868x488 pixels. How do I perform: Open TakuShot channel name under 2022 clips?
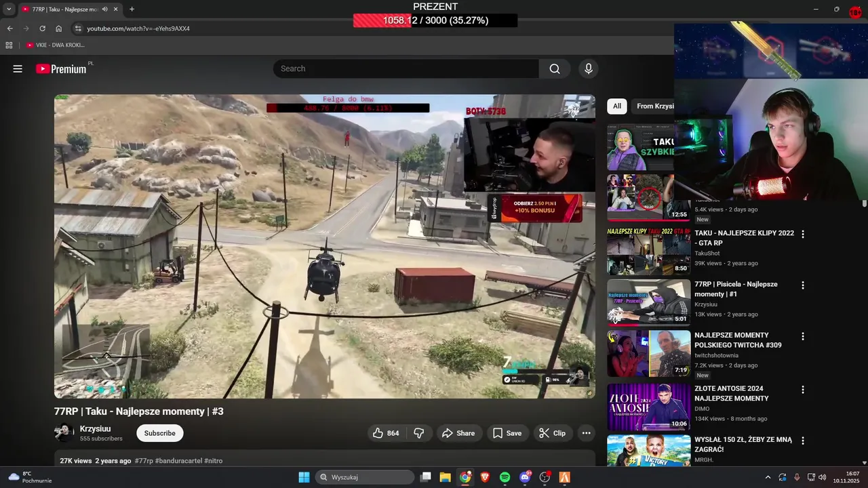[707, 253]
